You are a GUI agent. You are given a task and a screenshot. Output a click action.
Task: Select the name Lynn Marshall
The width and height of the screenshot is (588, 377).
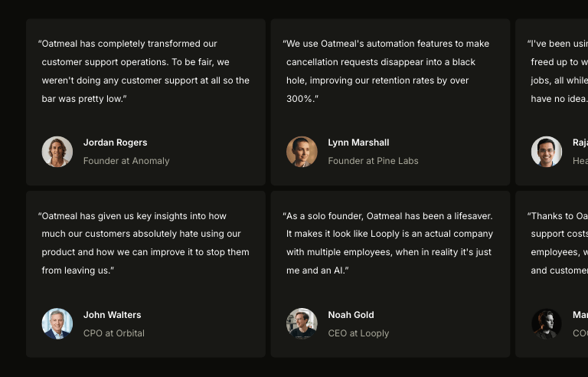(358, 143)
